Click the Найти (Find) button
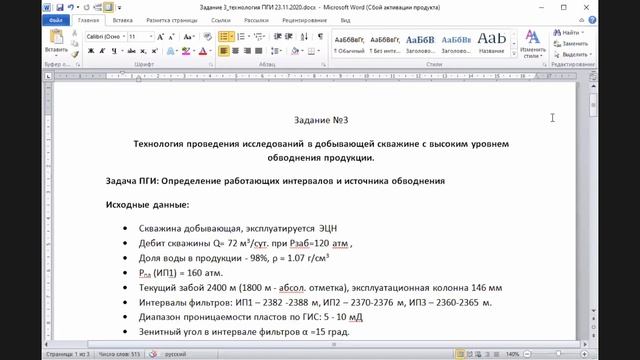This screenshot has height=360, width=640. click(569, 32)
